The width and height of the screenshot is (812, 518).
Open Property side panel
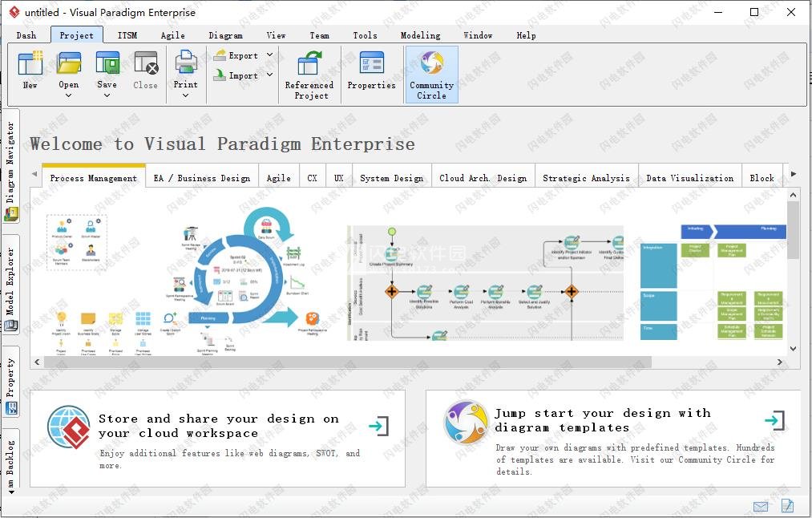pos(11,382)
